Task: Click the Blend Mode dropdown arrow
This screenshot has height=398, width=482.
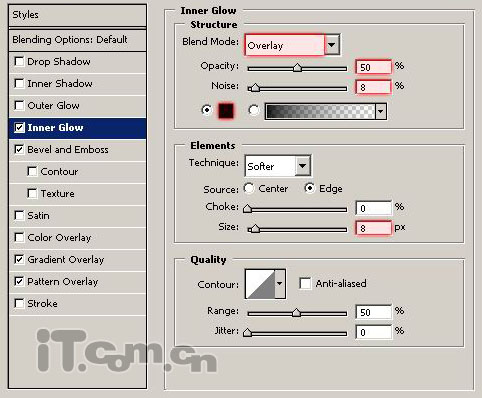Action: pos(332,44)
